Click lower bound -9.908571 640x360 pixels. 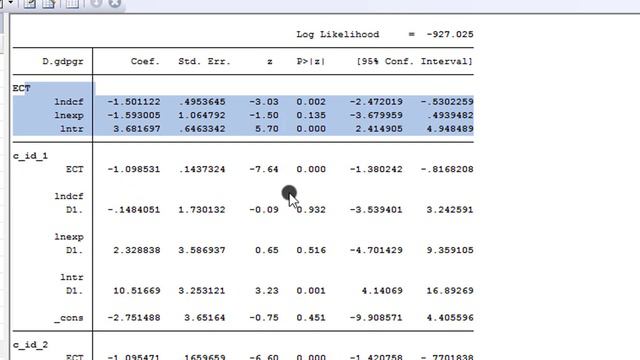376,318
